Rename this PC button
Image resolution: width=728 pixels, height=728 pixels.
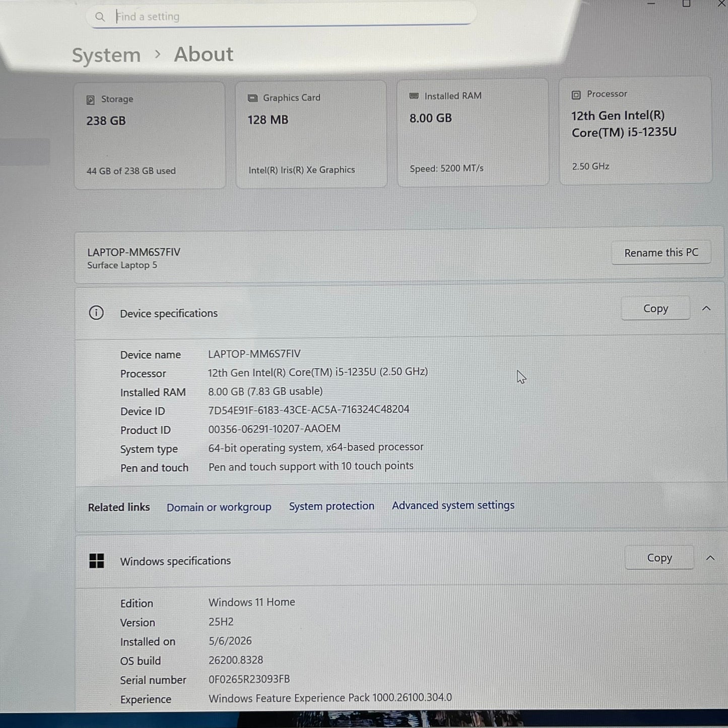coord(661,253)
